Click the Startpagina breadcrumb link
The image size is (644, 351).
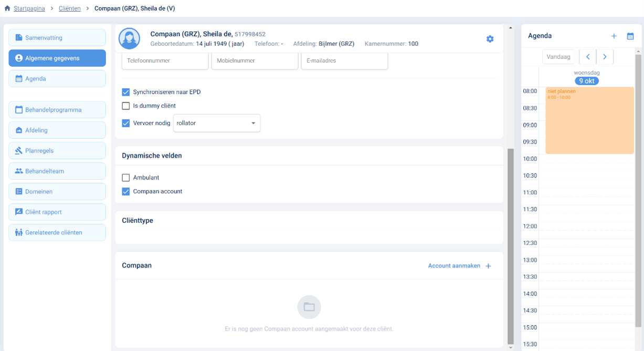(29, 8)
